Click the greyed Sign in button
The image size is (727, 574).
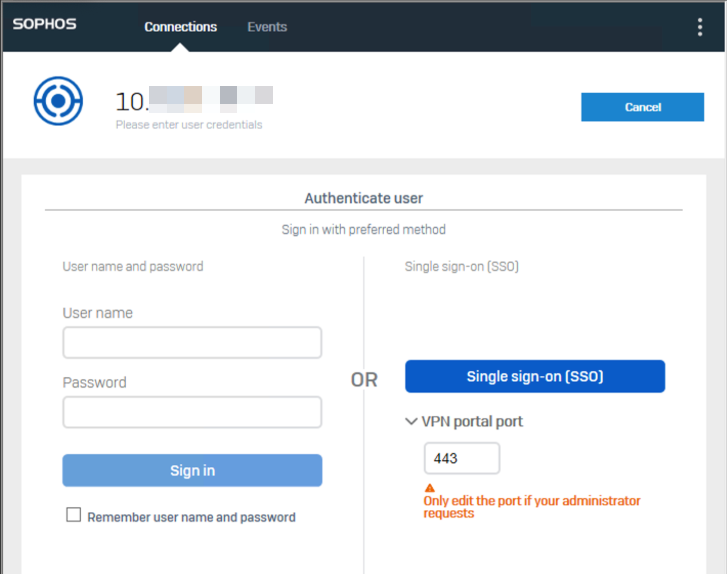click(192, 470)
